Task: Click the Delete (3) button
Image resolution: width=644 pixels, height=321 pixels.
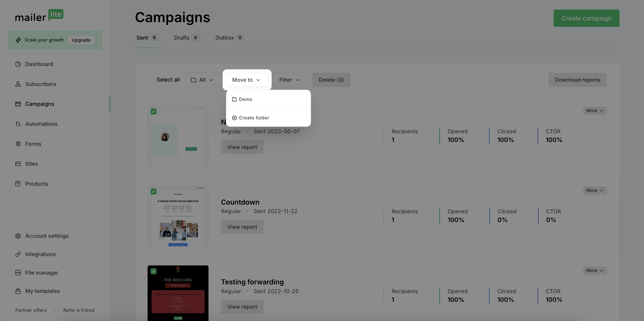Action: [331, 80]
